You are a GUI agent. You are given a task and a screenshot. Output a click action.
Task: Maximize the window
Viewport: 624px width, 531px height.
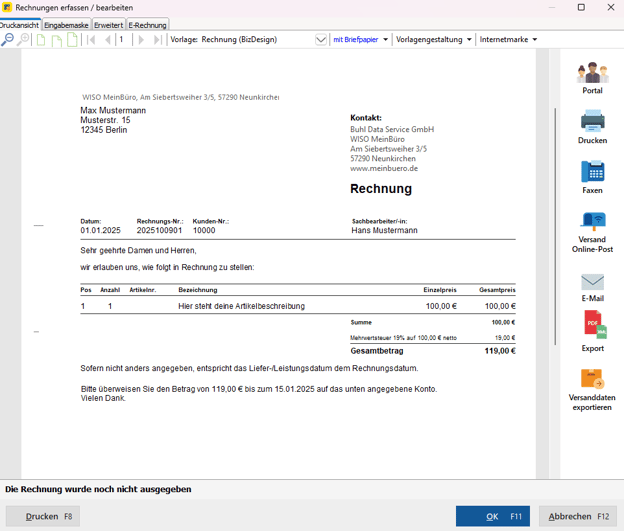tap(581, 8)
